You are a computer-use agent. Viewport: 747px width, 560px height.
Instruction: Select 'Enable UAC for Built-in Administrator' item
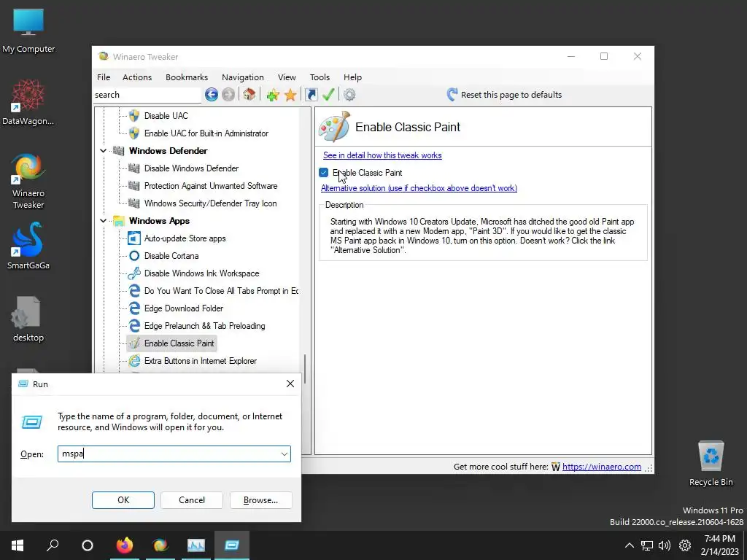tap(206, 133)
